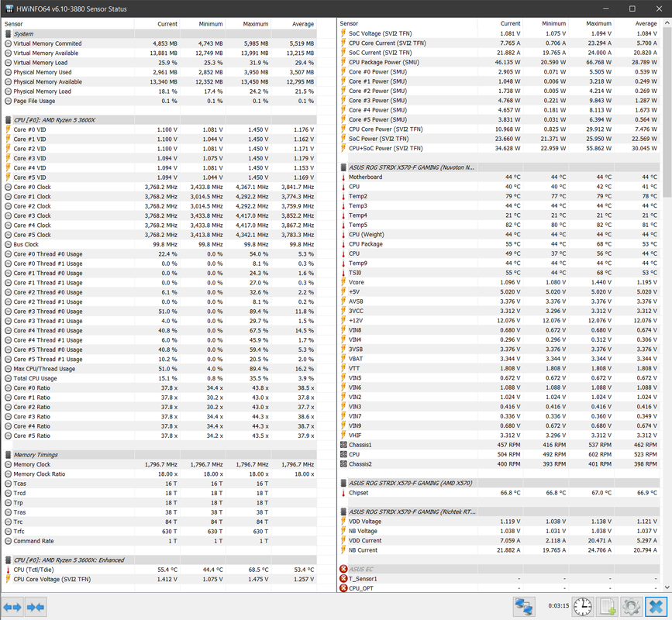Viewport: 672px width, 620px height.
Task: Select the CPU Core Voltage (SVI2 TFN) row
Action: coord(160,579)
